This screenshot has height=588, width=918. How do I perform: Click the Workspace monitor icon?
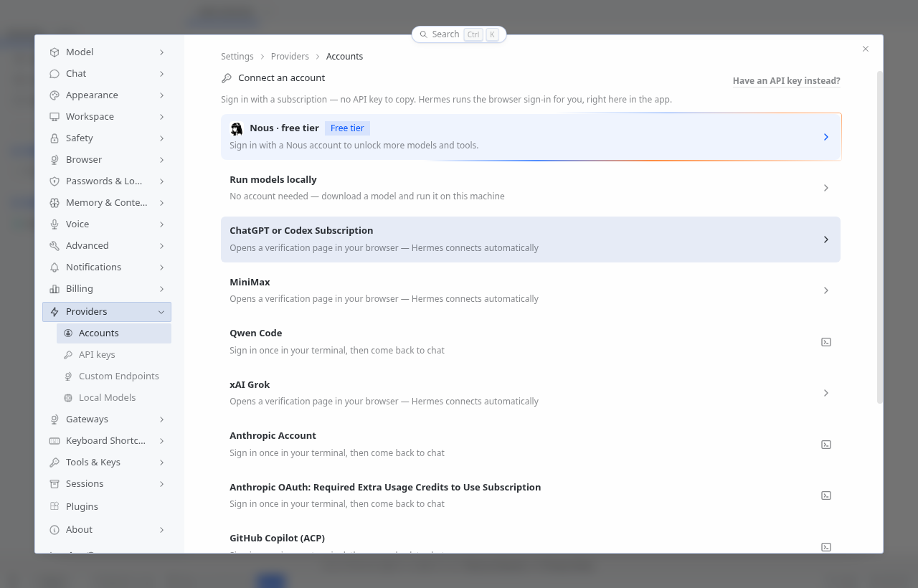coord(55,117)
